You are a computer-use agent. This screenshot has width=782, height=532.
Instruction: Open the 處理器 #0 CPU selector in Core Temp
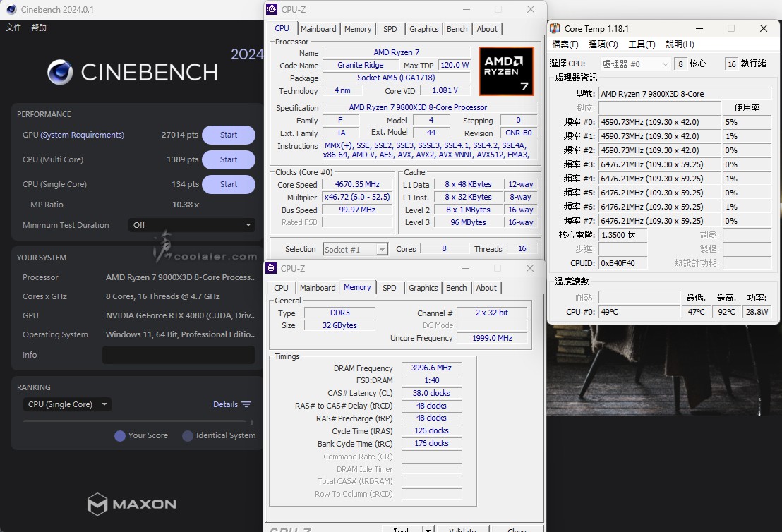[635, 64]
